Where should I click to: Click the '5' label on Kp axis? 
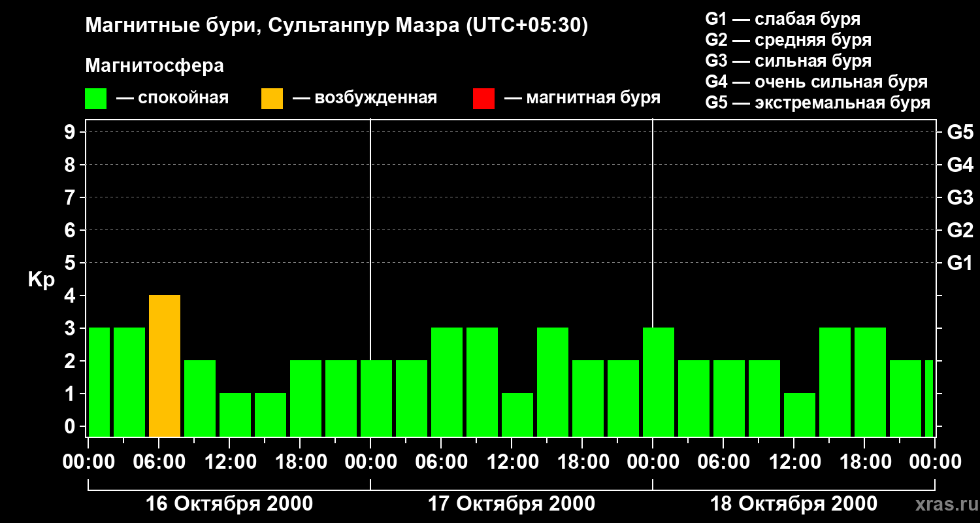point(71,263)
